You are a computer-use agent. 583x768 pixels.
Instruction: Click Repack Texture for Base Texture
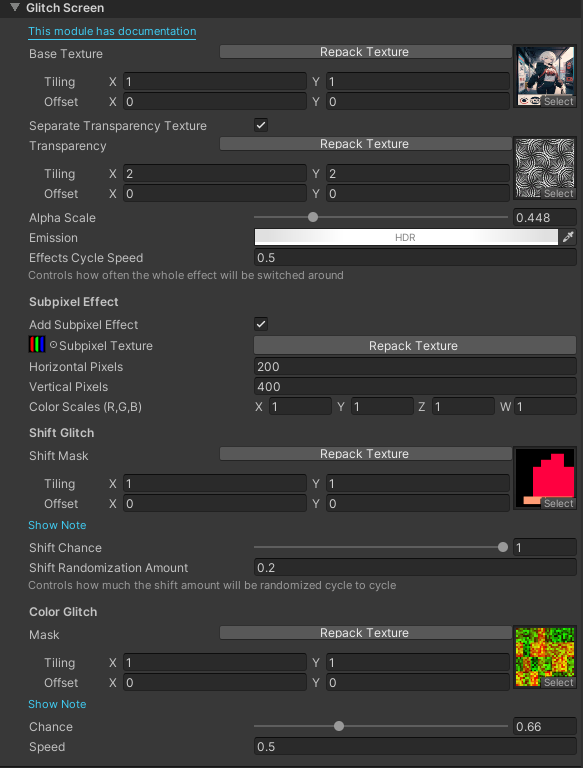click(365, 52)
